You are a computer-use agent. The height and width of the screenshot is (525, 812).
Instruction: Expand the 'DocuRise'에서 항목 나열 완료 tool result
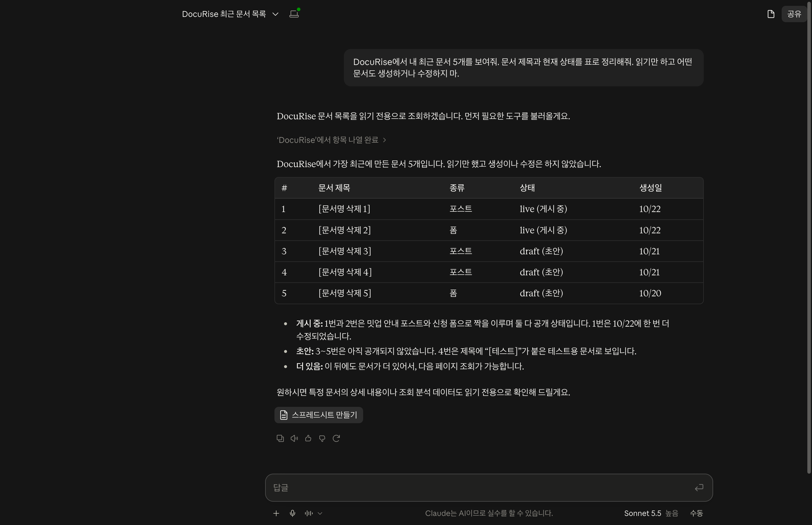click(x=331, y=140)
